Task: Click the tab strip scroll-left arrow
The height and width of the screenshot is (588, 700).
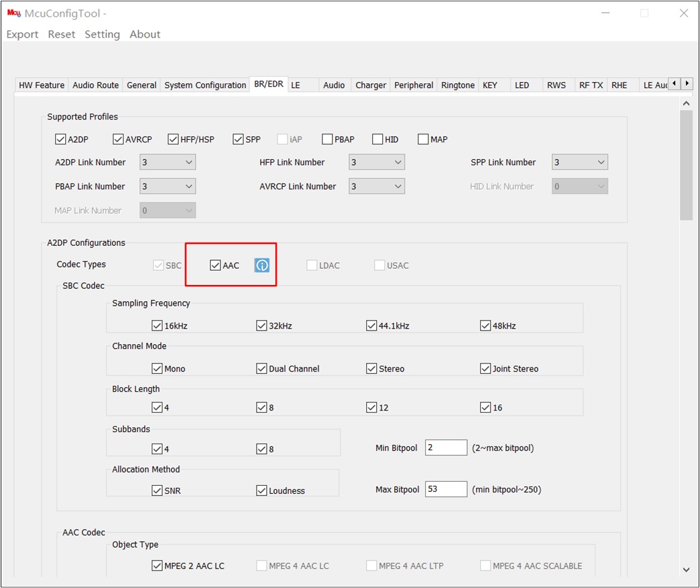Action: tap(674, 83)
